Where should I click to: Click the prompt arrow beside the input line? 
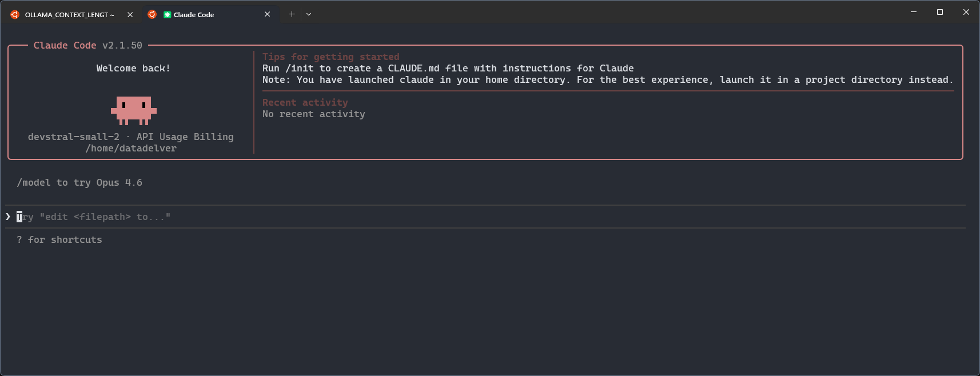click(7, 217)
